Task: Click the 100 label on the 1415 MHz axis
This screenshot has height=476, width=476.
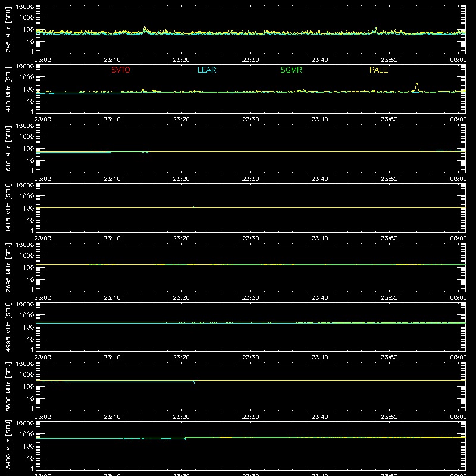Action: tap(29, 208)
